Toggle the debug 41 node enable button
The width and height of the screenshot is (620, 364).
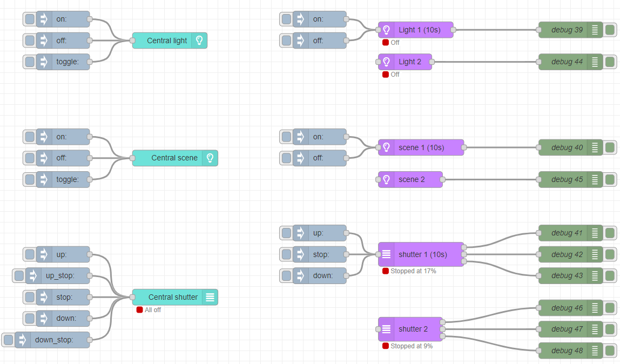(x=610, y=233)
